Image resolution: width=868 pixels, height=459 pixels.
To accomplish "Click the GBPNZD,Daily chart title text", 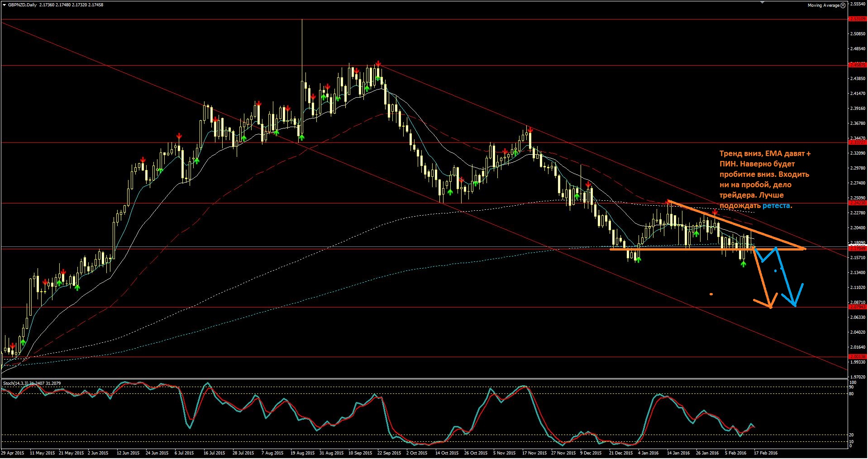I will (x=23, y=5).
